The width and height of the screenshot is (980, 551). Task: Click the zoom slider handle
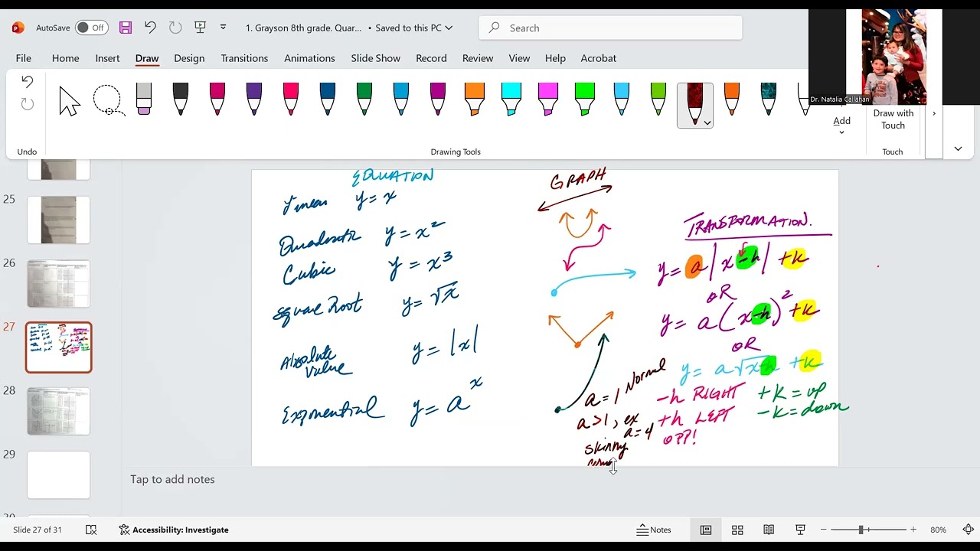861,530
